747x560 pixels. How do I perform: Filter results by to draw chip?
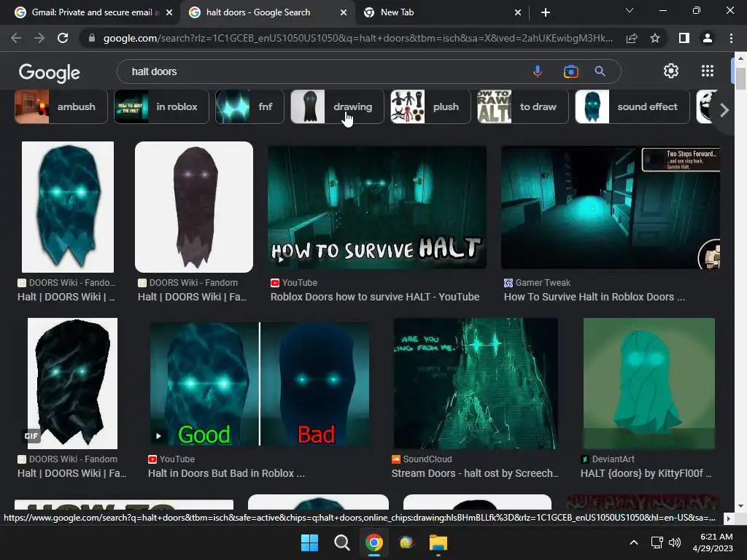pyautogui.click(x=522, y=106)
